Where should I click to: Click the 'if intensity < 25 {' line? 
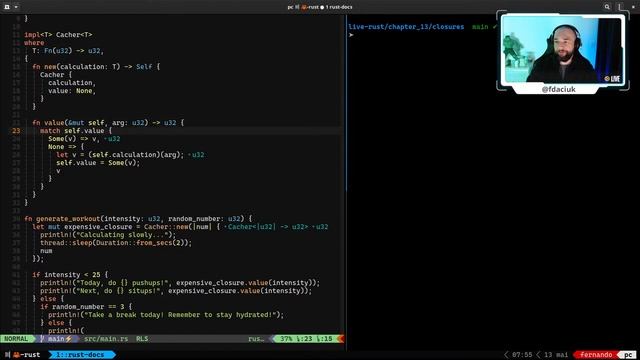point(70,275)
